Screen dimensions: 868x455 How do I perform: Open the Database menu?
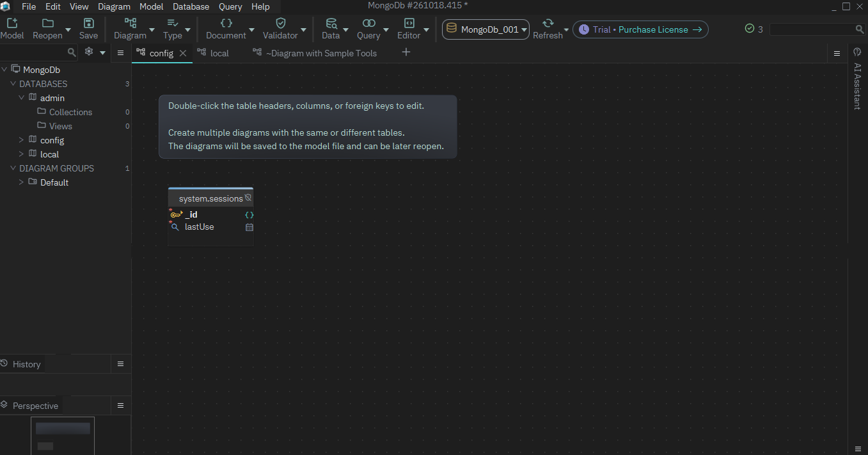pos(191,6)
